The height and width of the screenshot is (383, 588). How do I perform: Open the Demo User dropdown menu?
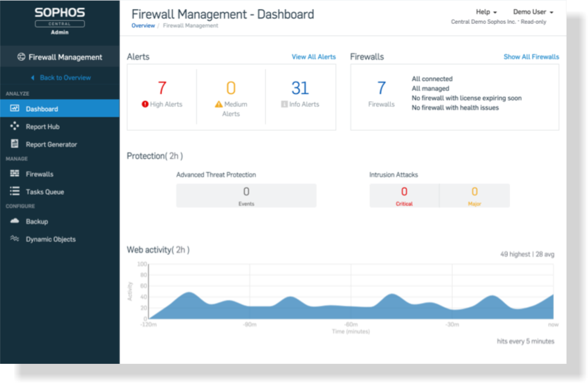(x=533, y=12)
